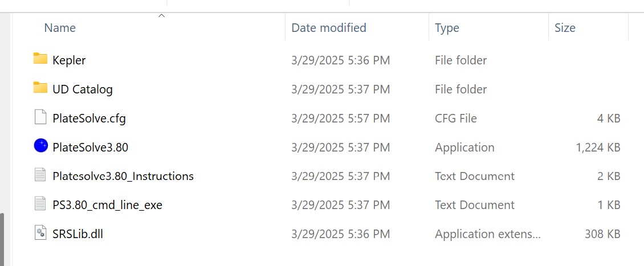Toggle sort direction with the Name column arrow

point(161,15)
